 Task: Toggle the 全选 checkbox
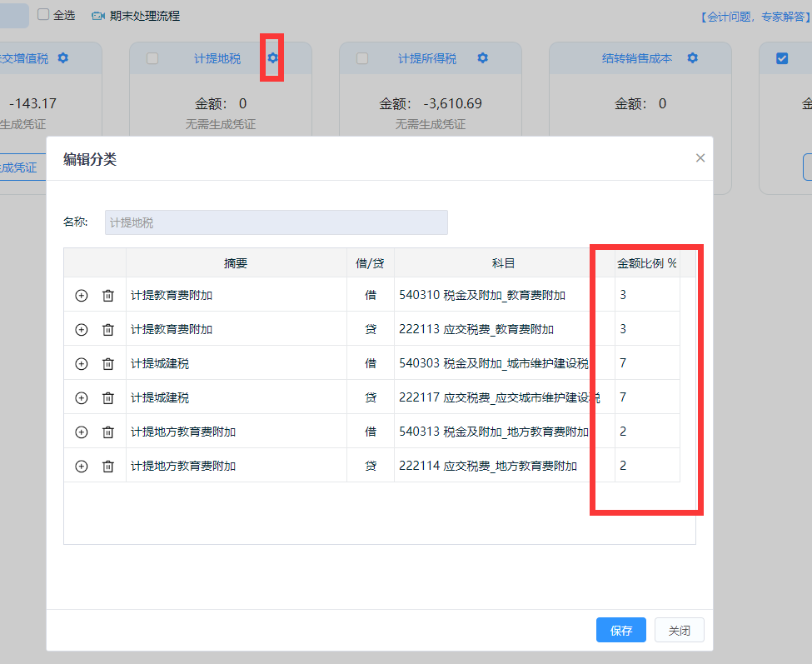(x=43, y=15)
